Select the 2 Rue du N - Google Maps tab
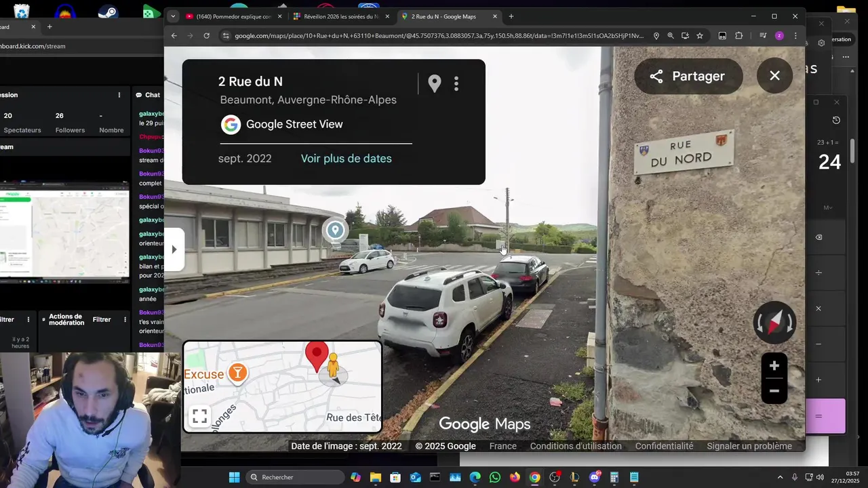The width and height of the screenshot is (868, 488). point(448,16)
